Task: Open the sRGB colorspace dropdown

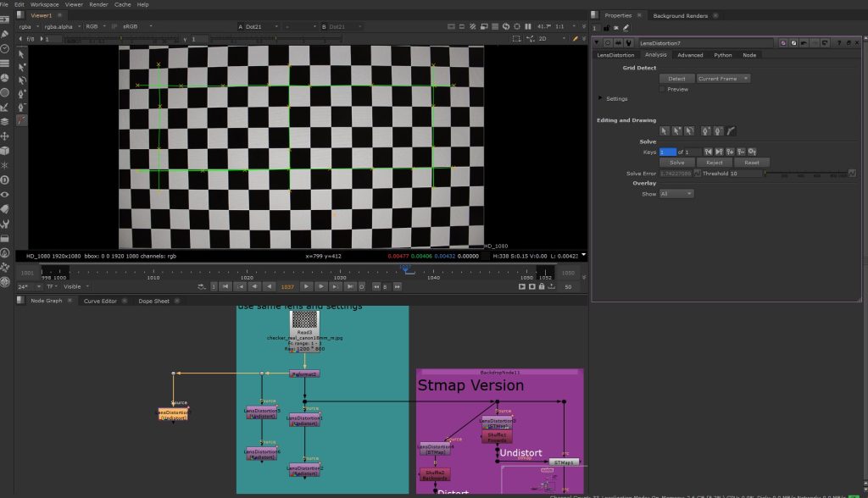Action: pyautogui.click(x=136, y=26)
